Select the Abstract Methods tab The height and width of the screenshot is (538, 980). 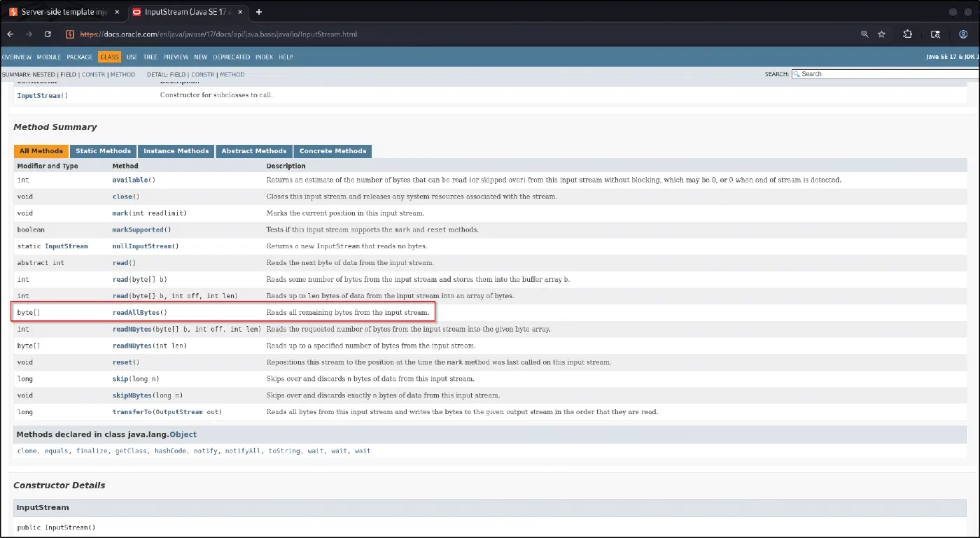click(254, 151)
